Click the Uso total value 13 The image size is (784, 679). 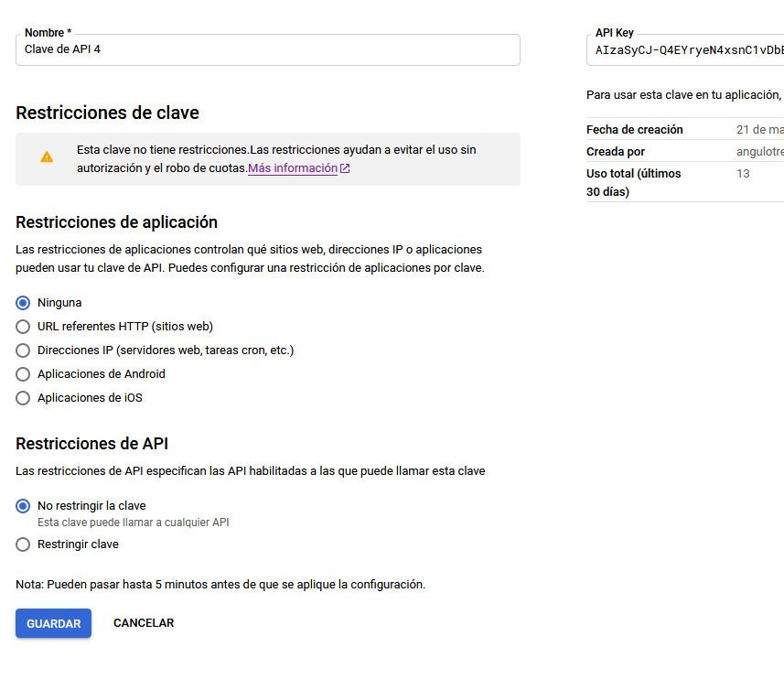click(x=743, y=174)
